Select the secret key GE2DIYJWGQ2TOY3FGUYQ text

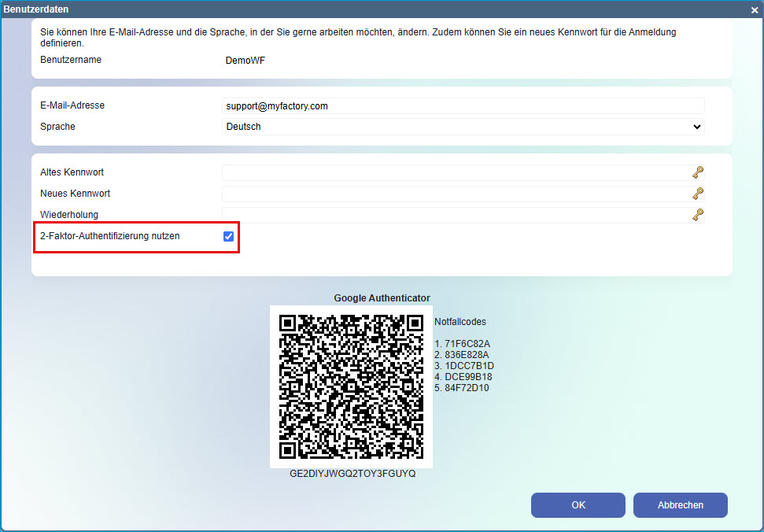(352, 474)
